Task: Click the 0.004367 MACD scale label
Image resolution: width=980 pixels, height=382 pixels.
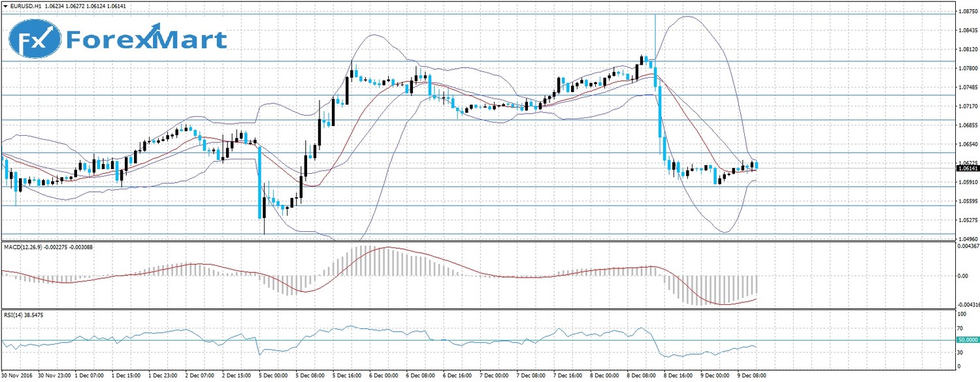Action: [x=968, y=246]
